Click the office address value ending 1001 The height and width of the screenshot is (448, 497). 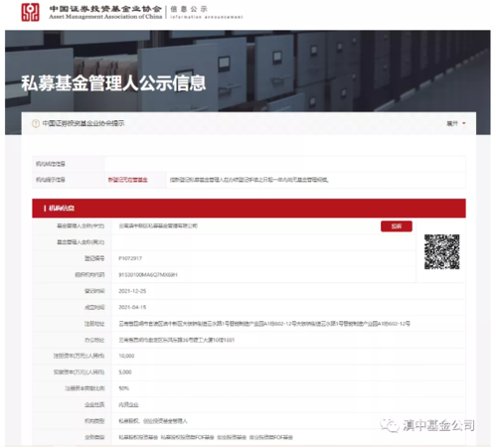tap(177, 340)
